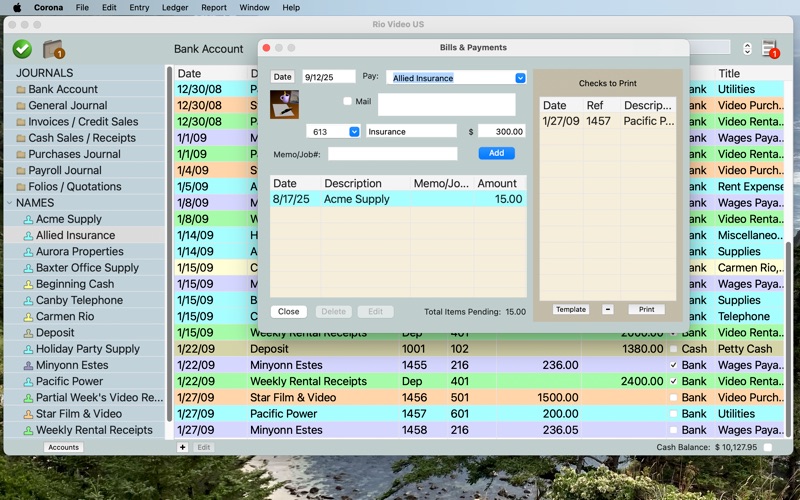
Task: Click the coffee cup image in Bills & Payments
Action: tap(284, 104)
